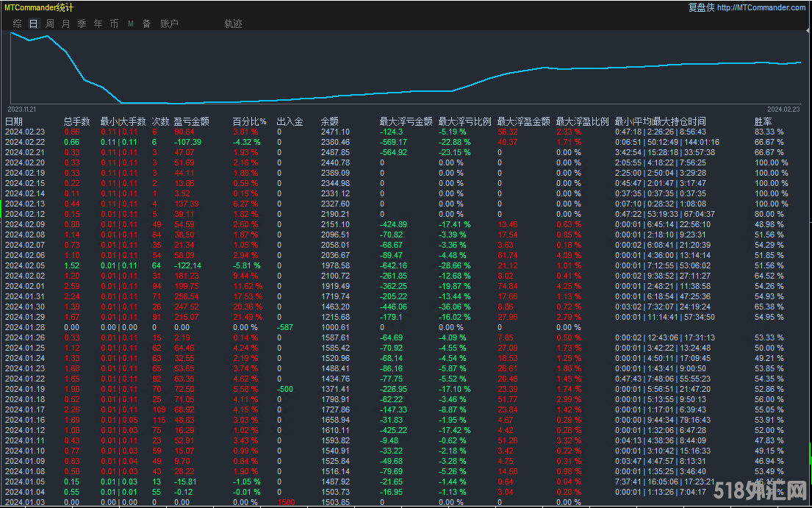Viewport: 812px width, 508px height.
Task: Click the 胜率 win rate column header
Action: coord(764,121)
